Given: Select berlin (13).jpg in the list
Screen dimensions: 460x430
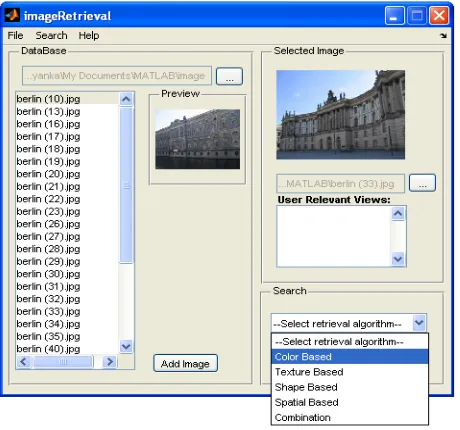Looking at the screenshot, I should coord(67,111).
